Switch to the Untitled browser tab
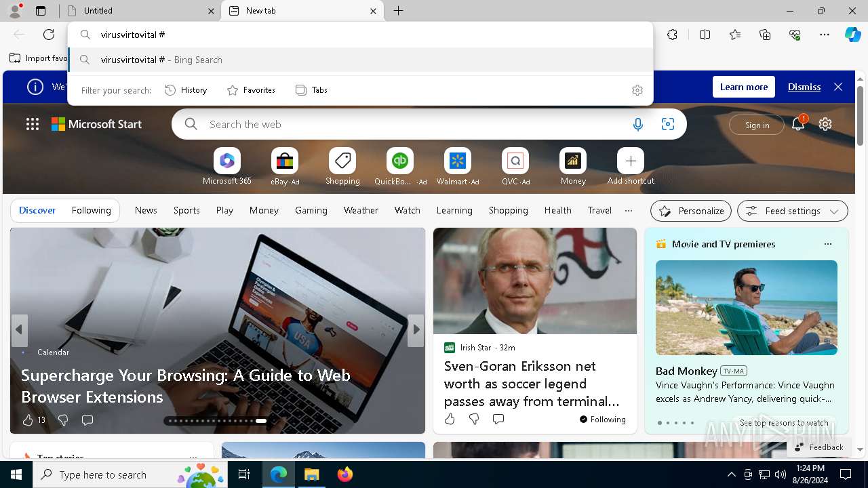Screen dimensions: 868x488 [140, 11]
